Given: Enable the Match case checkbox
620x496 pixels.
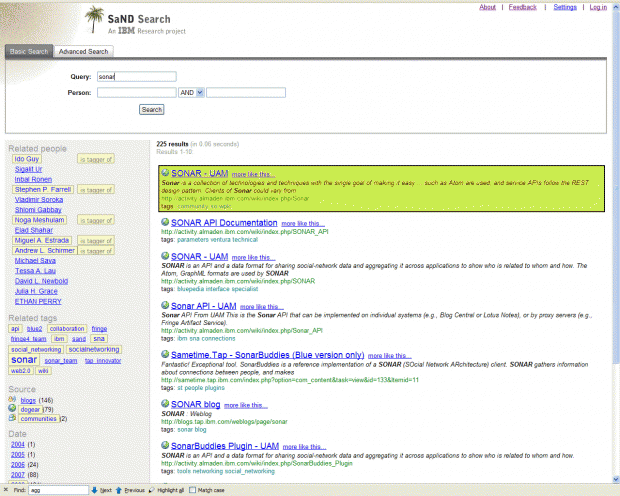Looking at the screenshot, I should coord(193,490).
